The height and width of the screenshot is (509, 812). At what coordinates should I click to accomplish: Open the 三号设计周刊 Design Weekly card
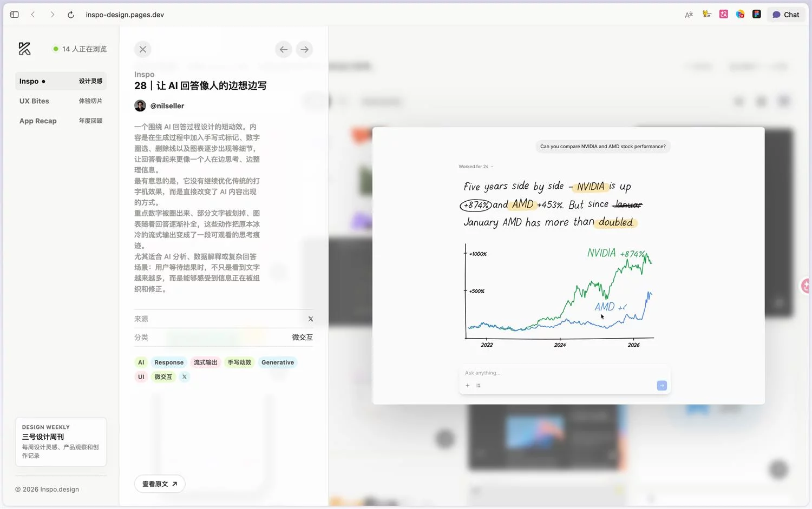point(61,441)
